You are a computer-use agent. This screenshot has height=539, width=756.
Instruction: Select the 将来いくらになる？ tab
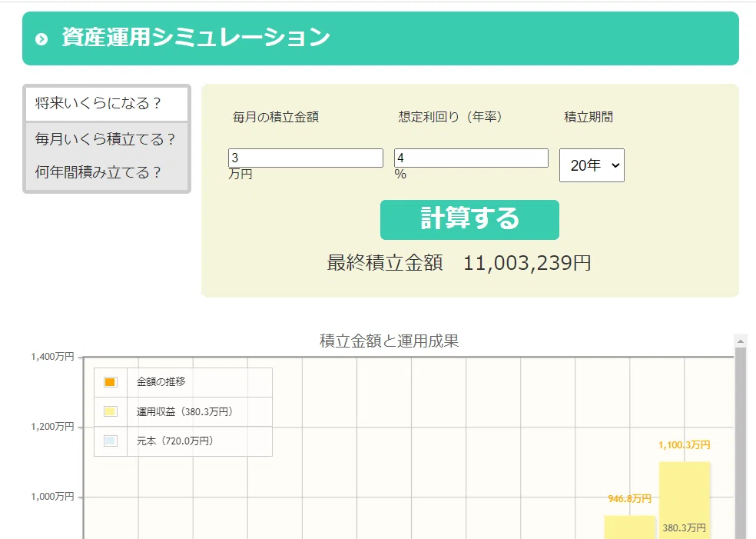[107, 104]
